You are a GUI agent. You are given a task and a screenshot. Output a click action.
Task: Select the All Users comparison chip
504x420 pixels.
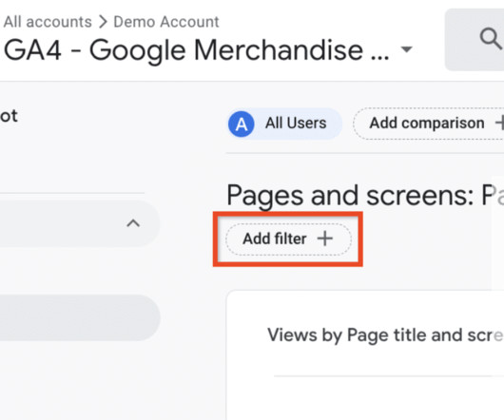(284, 124)
